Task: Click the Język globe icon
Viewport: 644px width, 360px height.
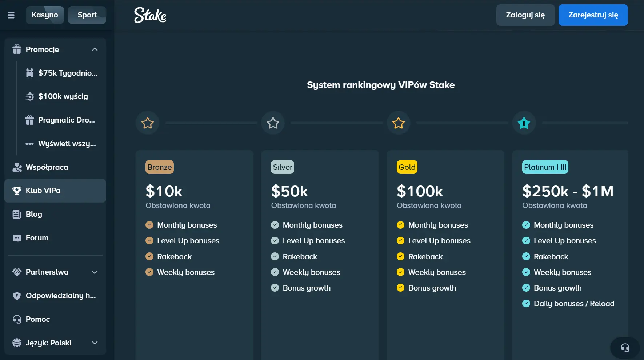Action: tap(17, 343)
